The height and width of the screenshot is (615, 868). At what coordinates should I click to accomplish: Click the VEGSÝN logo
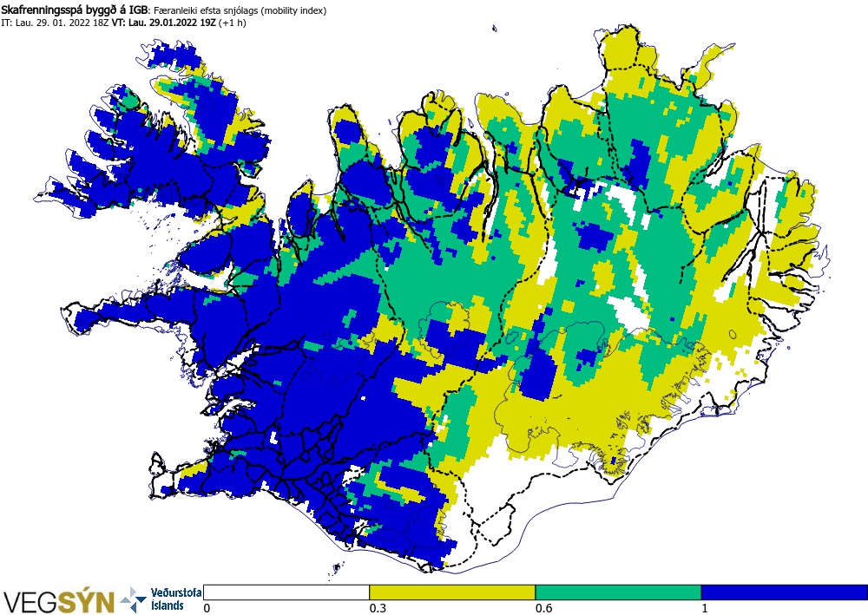pos(59,602)
